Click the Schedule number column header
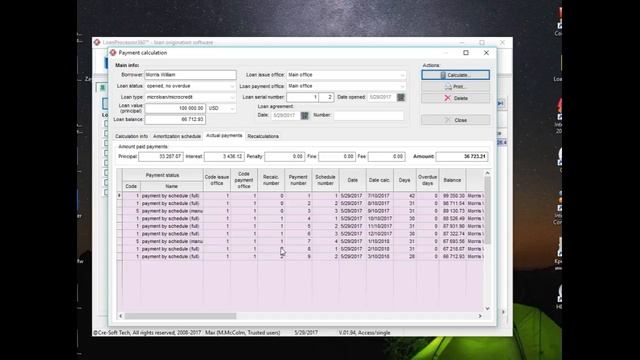The width and height of the screenshot is (640, 360). tap(325, 180)
